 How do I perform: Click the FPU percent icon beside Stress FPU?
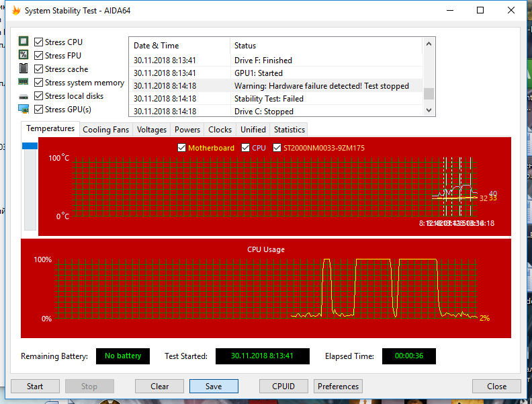tap(24, 56)
